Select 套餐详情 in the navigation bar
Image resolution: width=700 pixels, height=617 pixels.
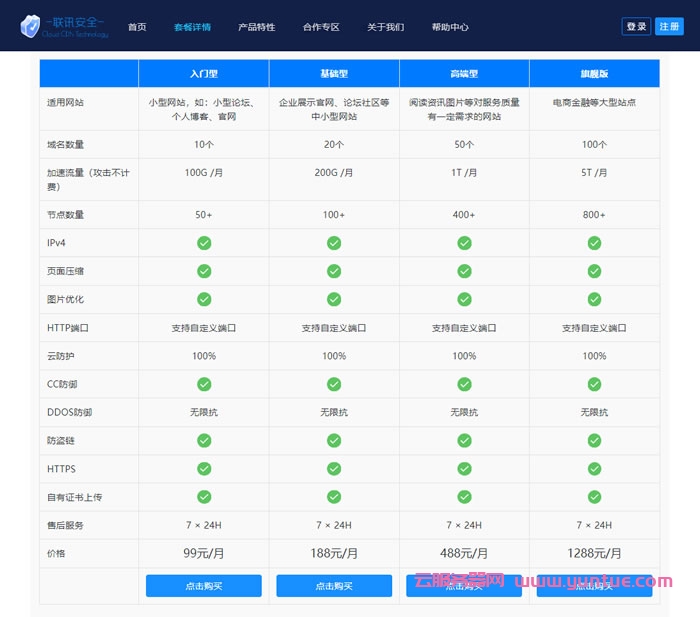pyautogui.click(x=192, y=27)
